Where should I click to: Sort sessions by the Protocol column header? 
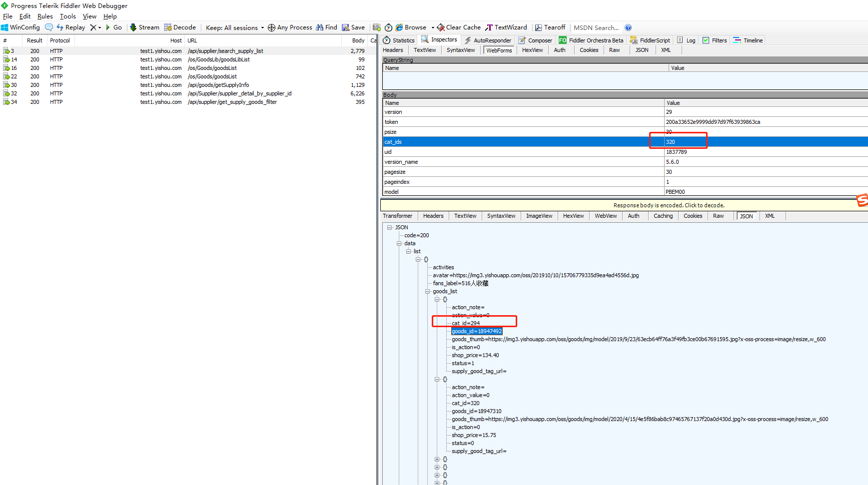click(x=59, y=40)
